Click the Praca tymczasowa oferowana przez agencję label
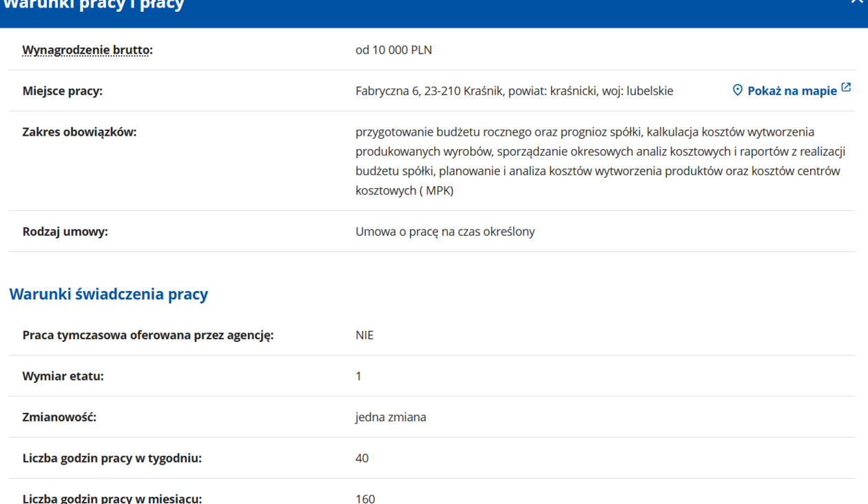 click(x=148, y=336)
